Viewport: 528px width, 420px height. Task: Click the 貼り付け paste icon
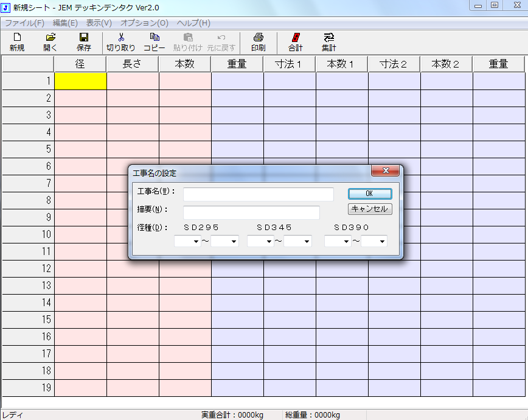[188, 43]
